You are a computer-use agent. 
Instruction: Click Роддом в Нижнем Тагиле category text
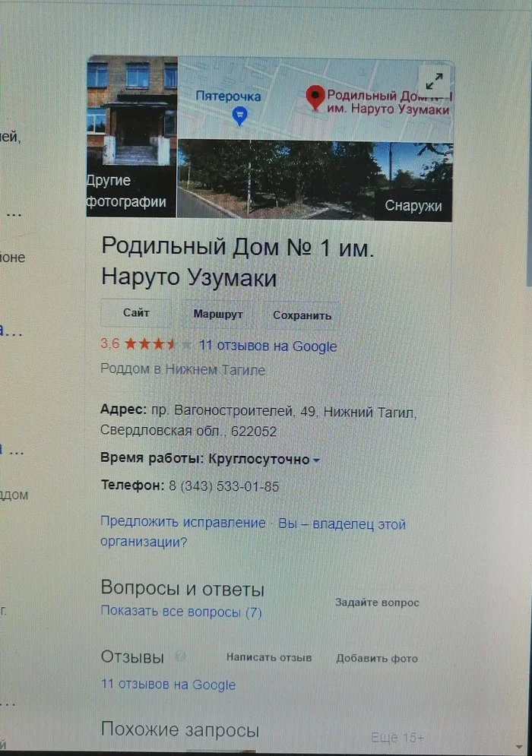point(183,370)
